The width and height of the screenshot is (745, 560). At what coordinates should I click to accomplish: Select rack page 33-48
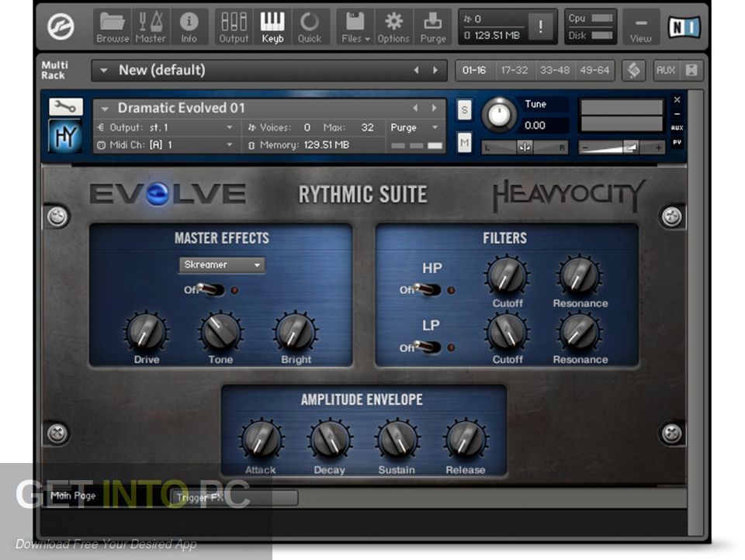[x=554, y=71]
